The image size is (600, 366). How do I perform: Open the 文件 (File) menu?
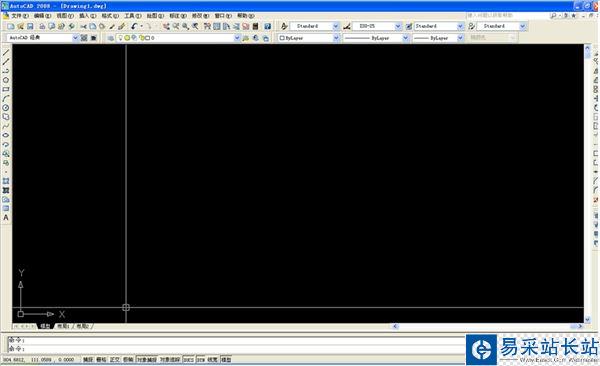point(20,16)
